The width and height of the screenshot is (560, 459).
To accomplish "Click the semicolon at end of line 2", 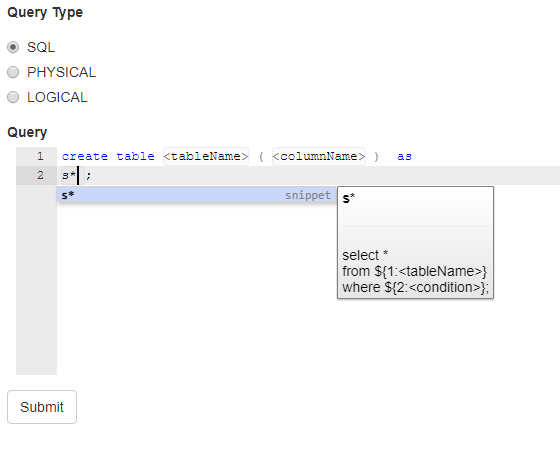I will coord(89,176).
